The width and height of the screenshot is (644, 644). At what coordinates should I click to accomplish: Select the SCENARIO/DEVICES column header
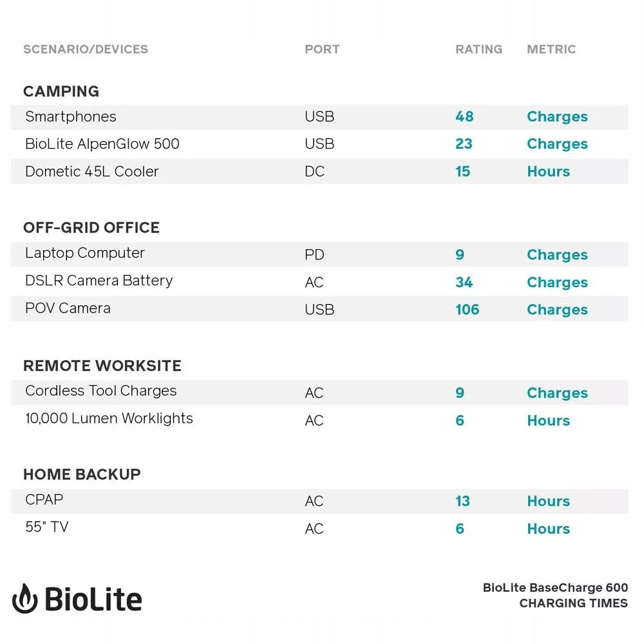[x=86, y=49]
